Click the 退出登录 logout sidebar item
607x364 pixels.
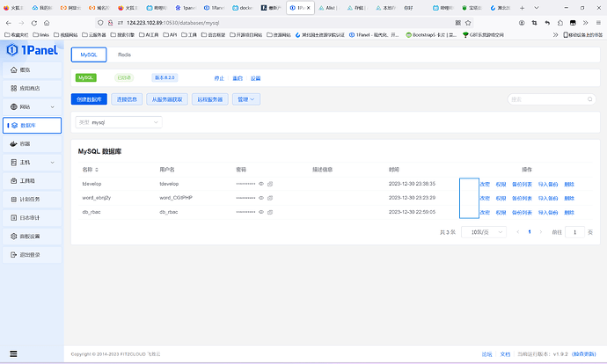[x=32, y=255]
